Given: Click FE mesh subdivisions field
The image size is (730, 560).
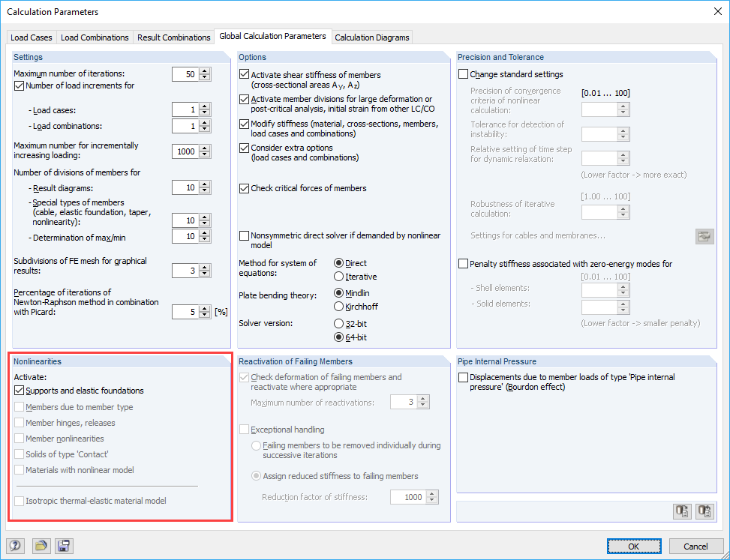Looking at the screenshot, I should coord(185,270).
